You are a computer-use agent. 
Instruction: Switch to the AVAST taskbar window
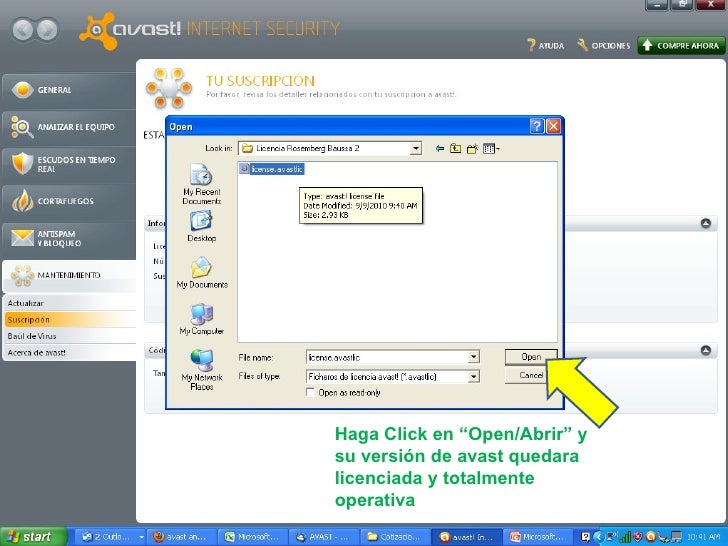323,537
